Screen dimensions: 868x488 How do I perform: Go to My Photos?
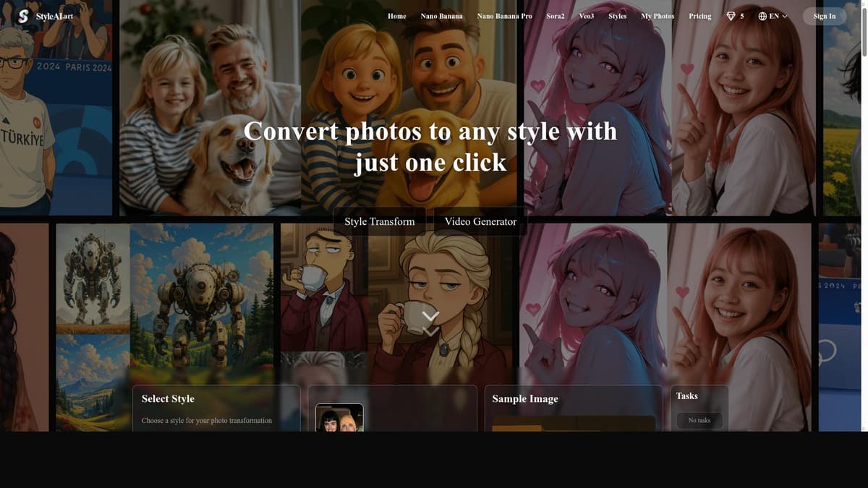(657, 15)
